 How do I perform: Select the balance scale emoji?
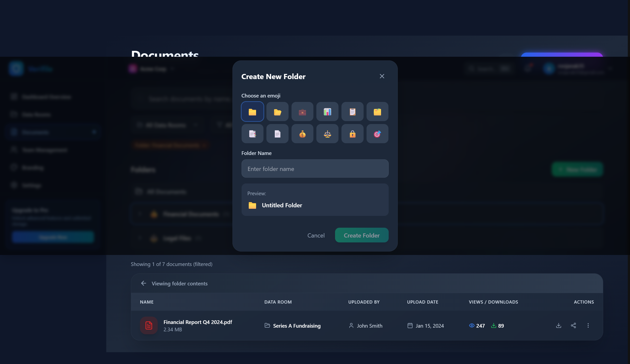327,134
